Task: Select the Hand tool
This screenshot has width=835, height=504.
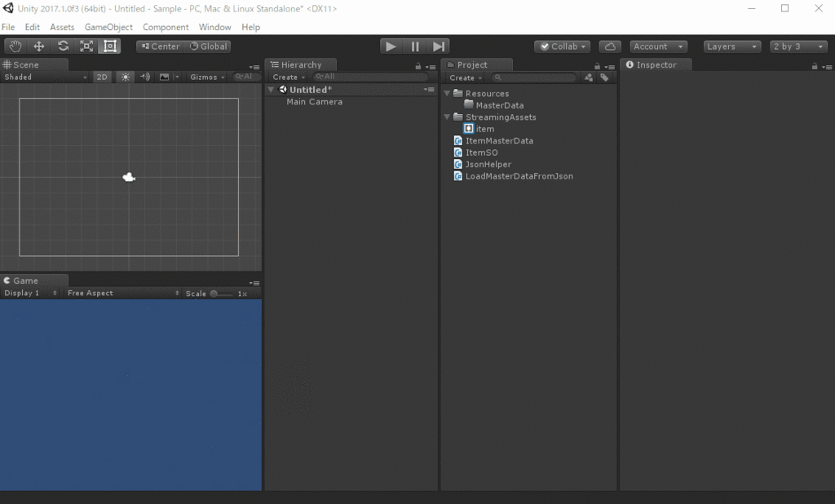Action: 15,46
